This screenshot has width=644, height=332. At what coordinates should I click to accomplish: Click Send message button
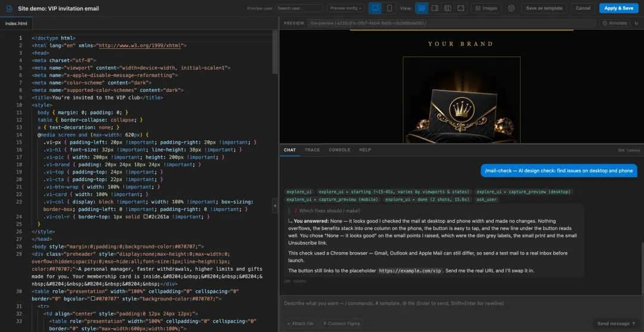pos(616,324)
